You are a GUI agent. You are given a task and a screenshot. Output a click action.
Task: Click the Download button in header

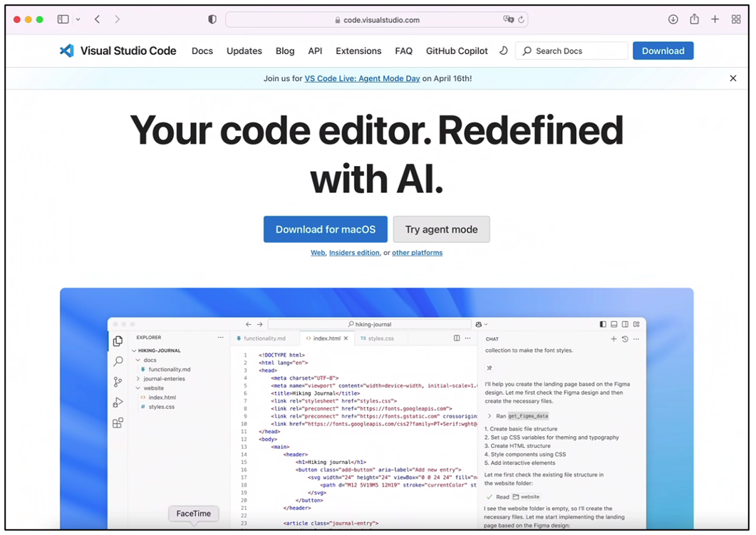pos(663,51)
